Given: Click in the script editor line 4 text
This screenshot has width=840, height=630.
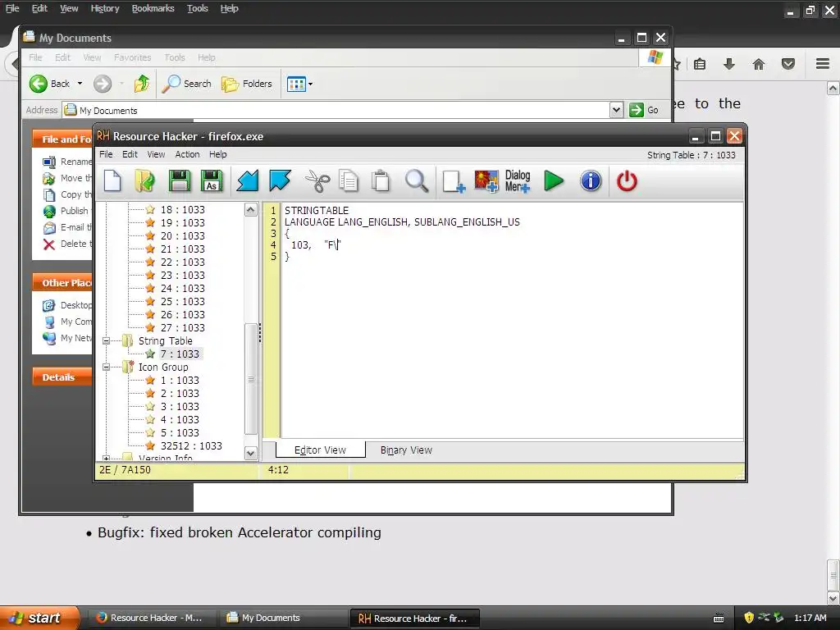Looking at the screenshot, I should click(316, 244).
